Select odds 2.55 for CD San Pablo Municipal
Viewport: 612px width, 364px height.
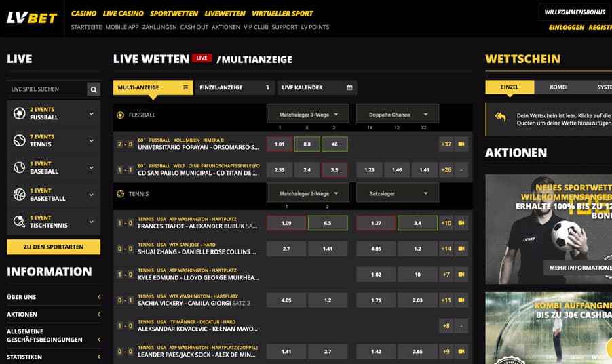click(280, 169)
